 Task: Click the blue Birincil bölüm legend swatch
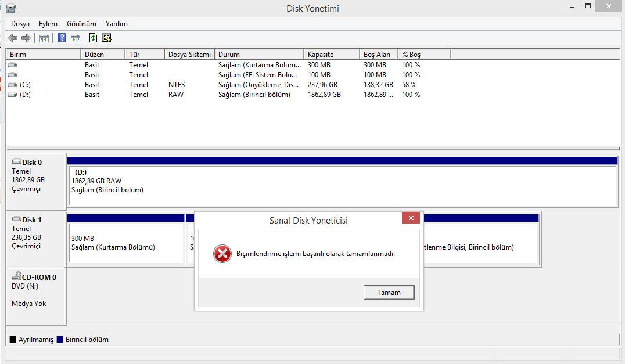[60, 339]
